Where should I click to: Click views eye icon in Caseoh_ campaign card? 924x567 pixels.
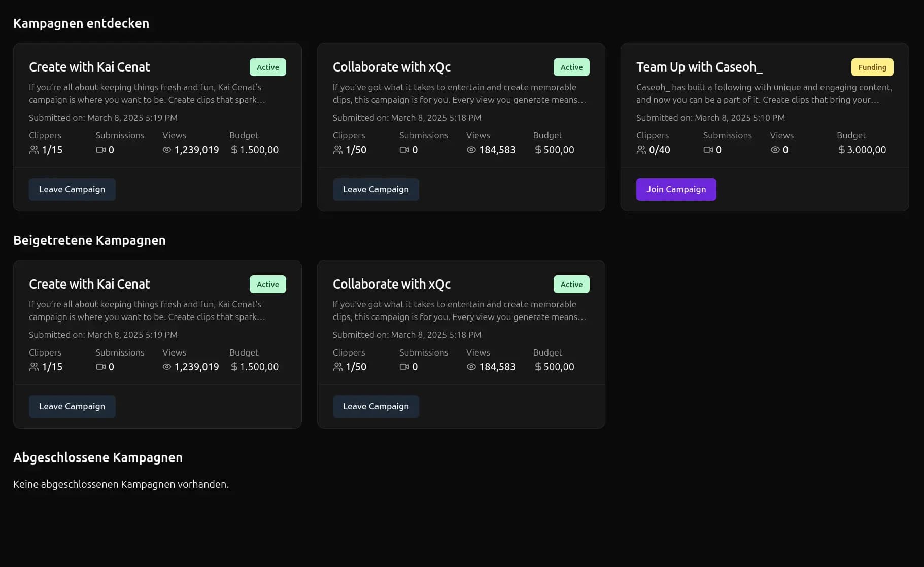tap(775, 150)
